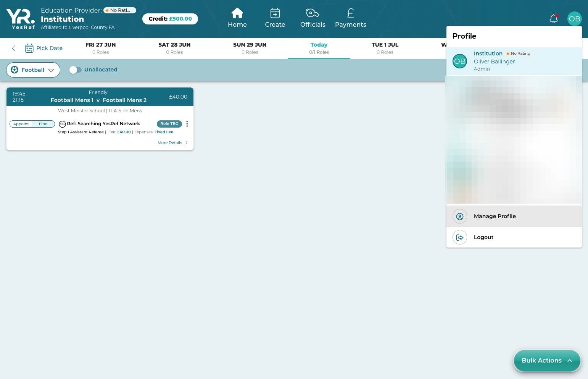Open Payments pound sign icon
This screenshot has height=379, width=588.
pyautogui.click(x=350, y=13)
